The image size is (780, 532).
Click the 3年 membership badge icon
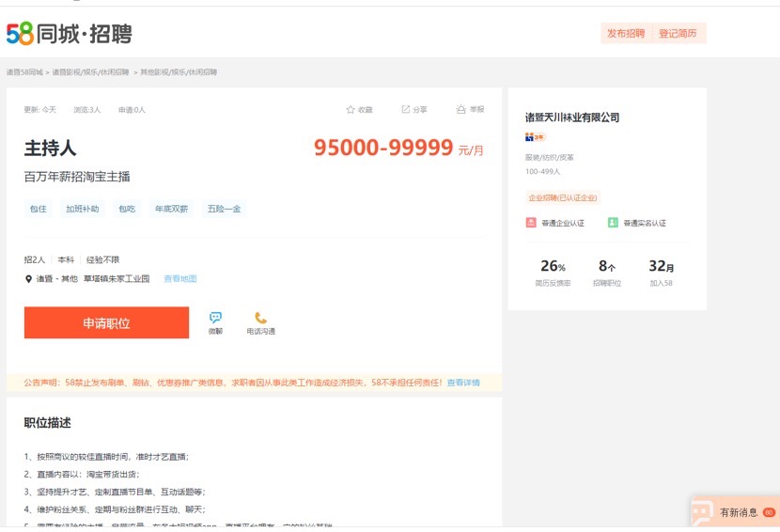pyautogui.click(x=536, y=137)
